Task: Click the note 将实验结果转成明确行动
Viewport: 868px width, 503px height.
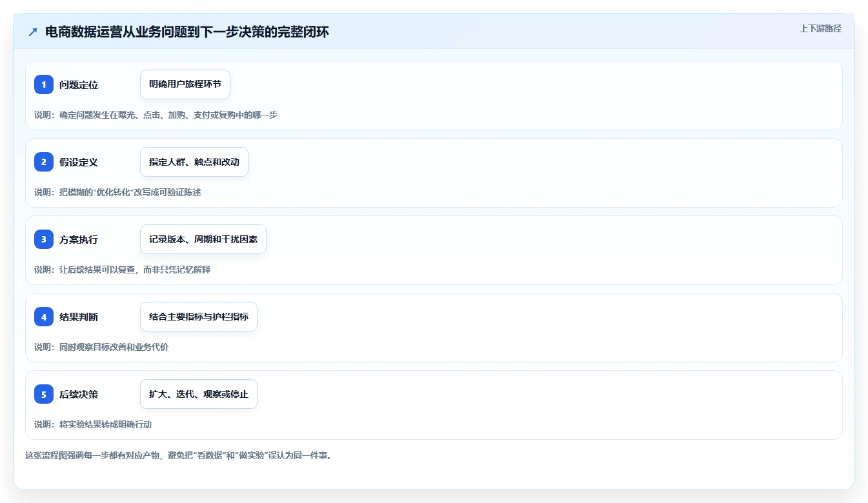Action: (93, 424)
